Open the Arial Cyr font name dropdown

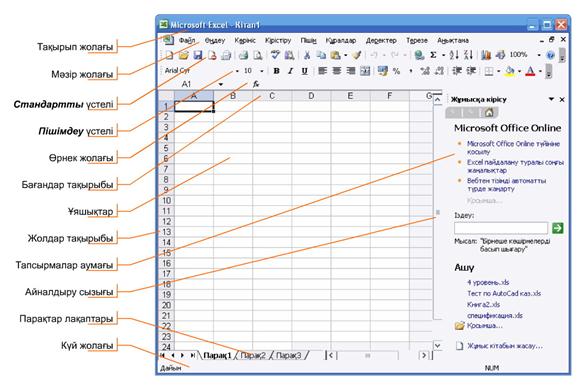(x=237, y=71)
